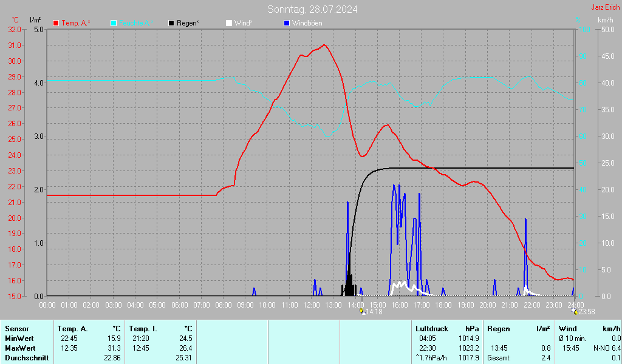622x364 pixels.
Task: Click the 25.31 indoor average value
Action: click(x=183, y=358)
